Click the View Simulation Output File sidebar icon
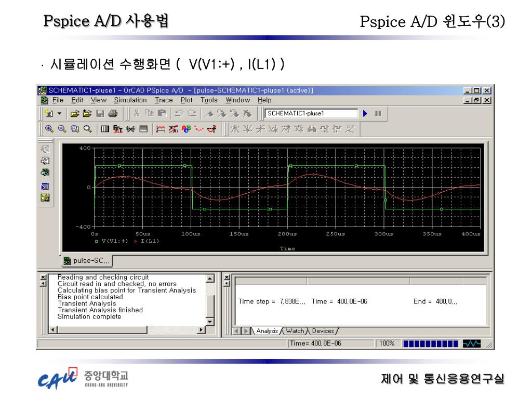The height and width of the screenshot is (399, 532). point(45,161)
